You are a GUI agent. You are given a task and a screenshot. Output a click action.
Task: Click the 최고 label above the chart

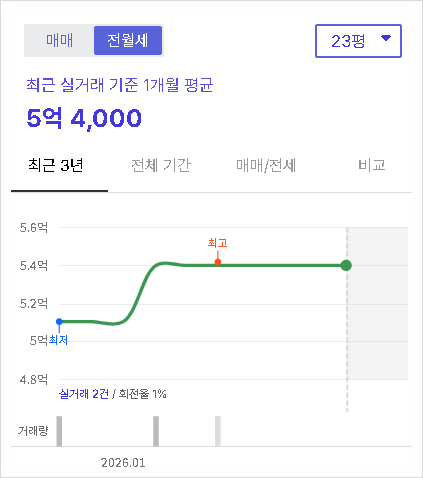pyautogui.click(x=217, y=243)
